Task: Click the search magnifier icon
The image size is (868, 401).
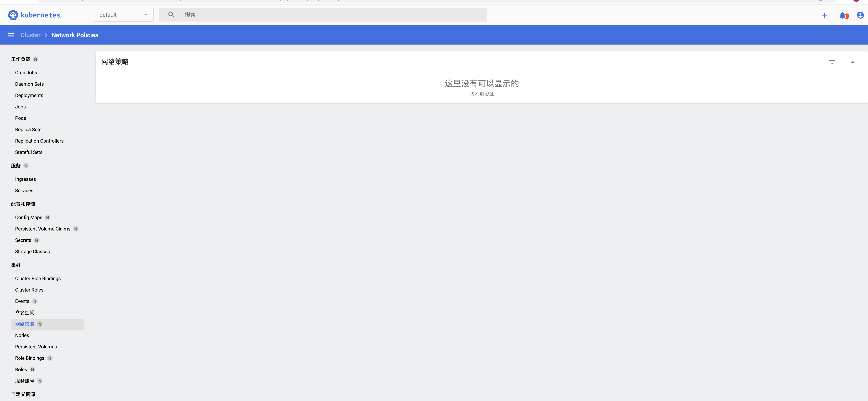Action: pos(171,15)
